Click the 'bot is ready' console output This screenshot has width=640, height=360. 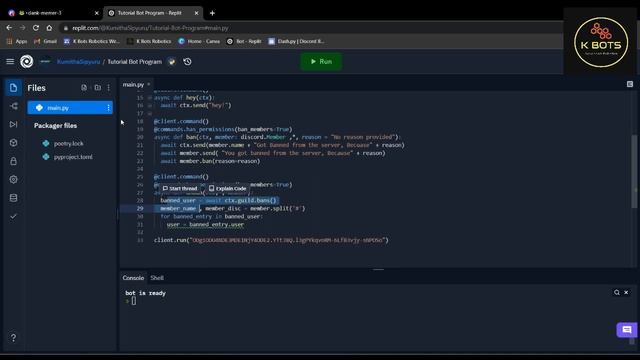[145, 293]
